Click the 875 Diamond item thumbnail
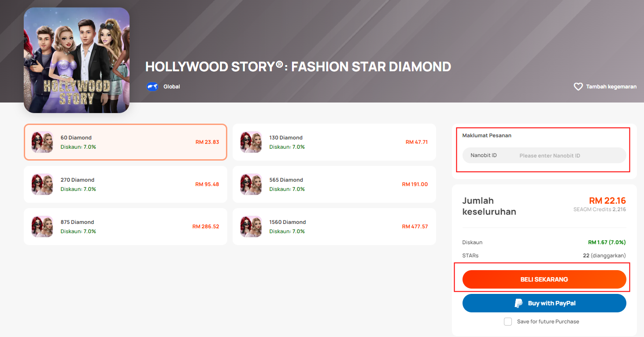The width and height of the screenshot is (644, 337). 42,227
